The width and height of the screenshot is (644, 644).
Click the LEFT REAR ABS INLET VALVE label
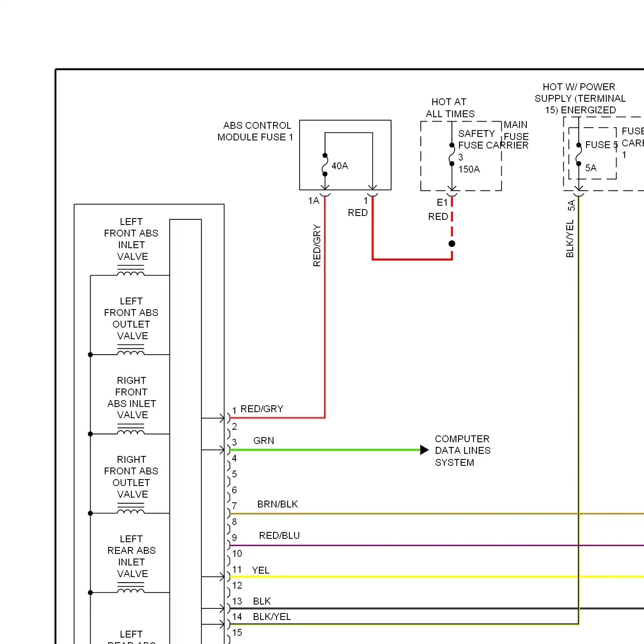pyautogui.click(x=131, y=556)
